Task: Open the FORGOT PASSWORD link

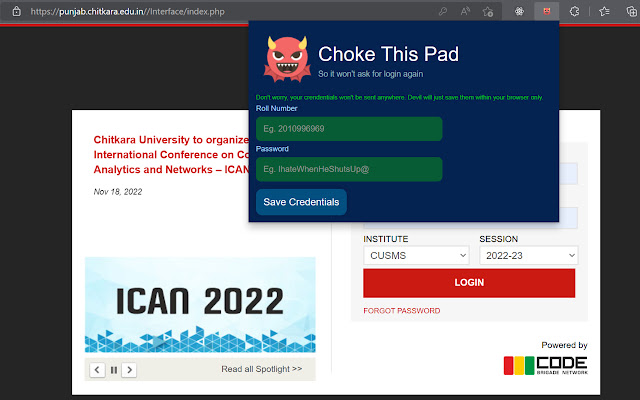Action: (x=402, y=311)
